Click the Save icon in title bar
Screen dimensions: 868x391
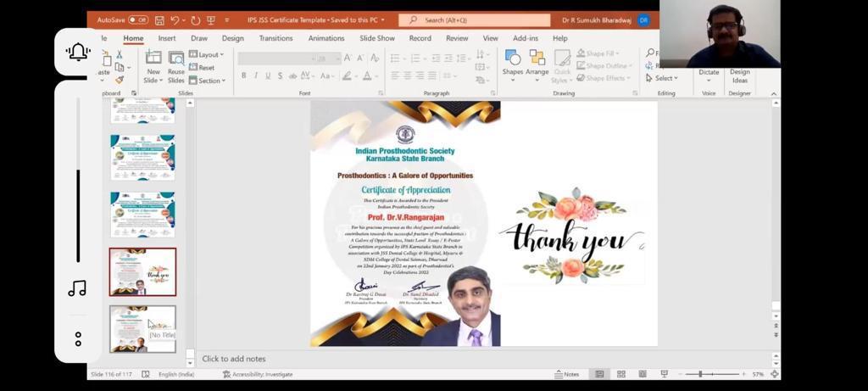point(159,20)
